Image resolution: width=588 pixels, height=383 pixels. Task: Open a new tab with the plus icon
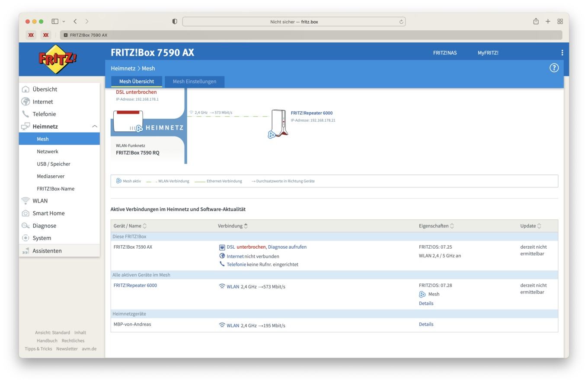coord(548,21)
